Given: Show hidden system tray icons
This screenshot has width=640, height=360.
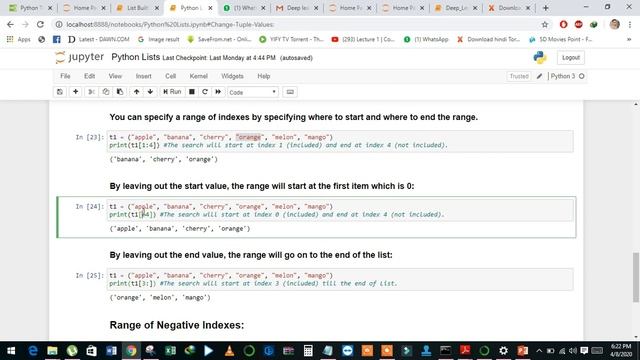Looking at the screenshot, I should (539, 351).
